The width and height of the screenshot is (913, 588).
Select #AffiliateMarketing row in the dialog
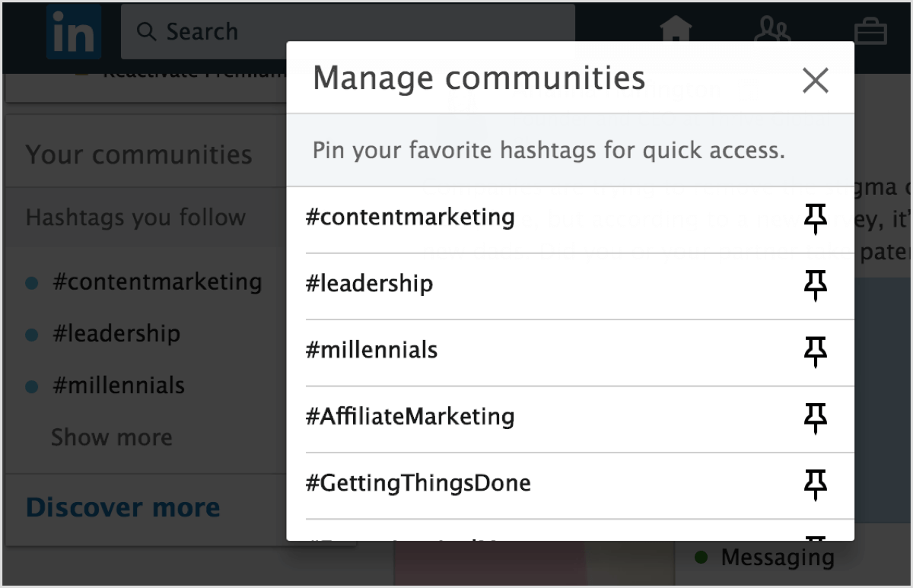point(410,417)
